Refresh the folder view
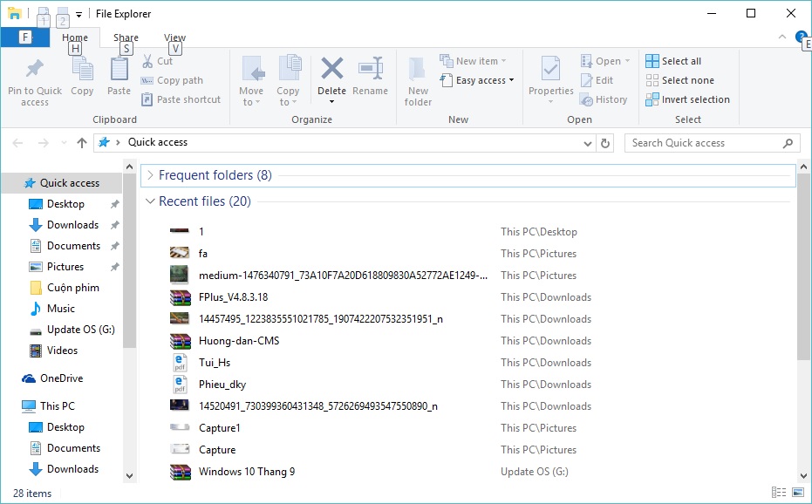812x504 pixels. [605, 142]
